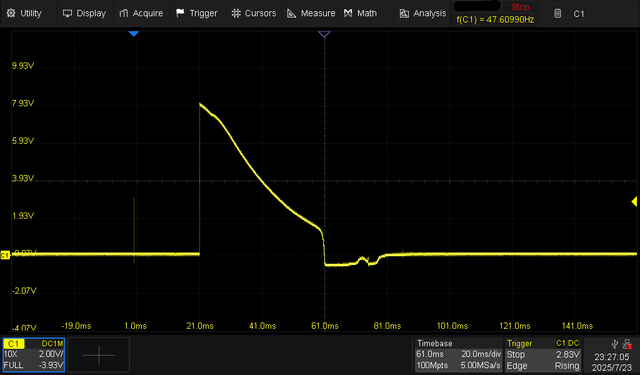Viewport: 640px width, 375px height.
Task: Click the 10X probe attenuation value
Action: (11, 354)
